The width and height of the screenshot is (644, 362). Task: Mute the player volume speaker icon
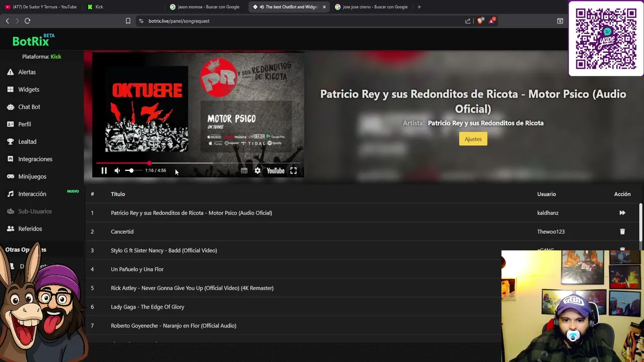point(117,171)
